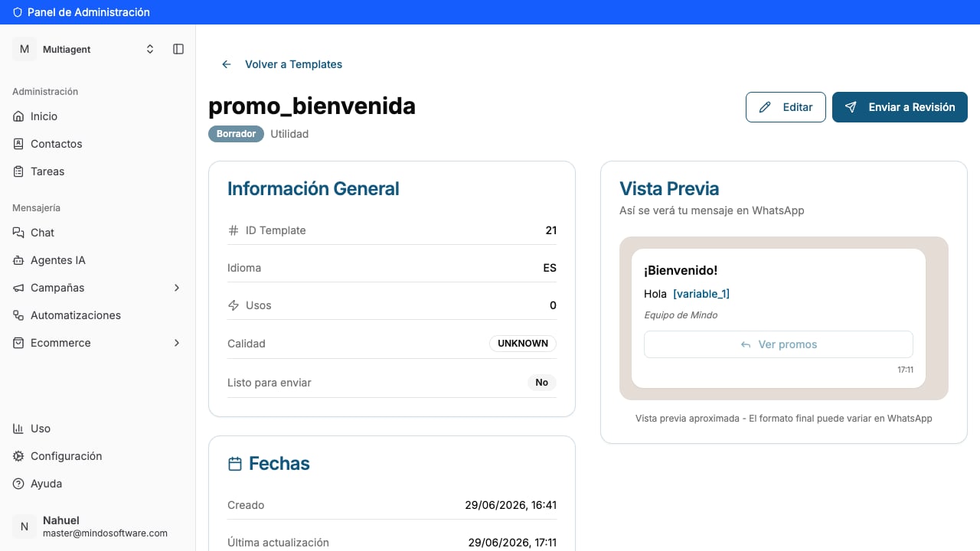This screenshot has width=980, height=551.
Task: Click the Ver promos preview button
Action: tap(779, 344)
